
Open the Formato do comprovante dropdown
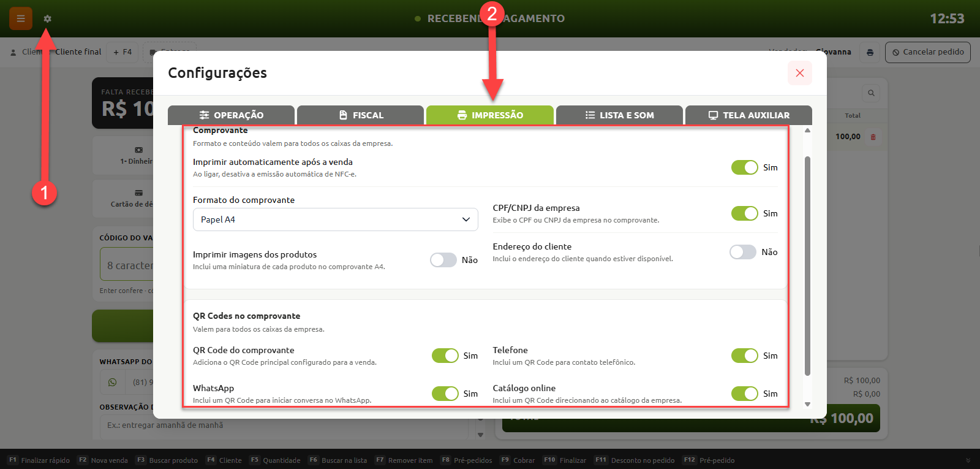coord(336,219)
